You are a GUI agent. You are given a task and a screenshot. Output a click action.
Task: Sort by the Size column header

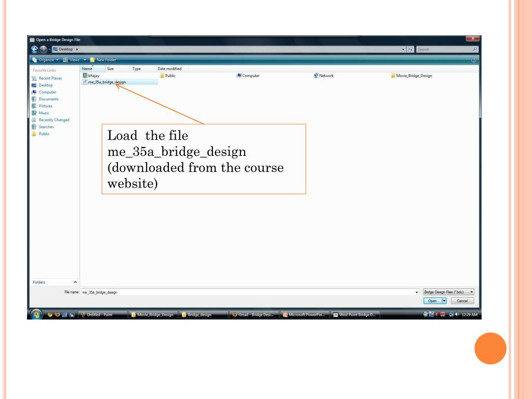click(x=117, y=69)
